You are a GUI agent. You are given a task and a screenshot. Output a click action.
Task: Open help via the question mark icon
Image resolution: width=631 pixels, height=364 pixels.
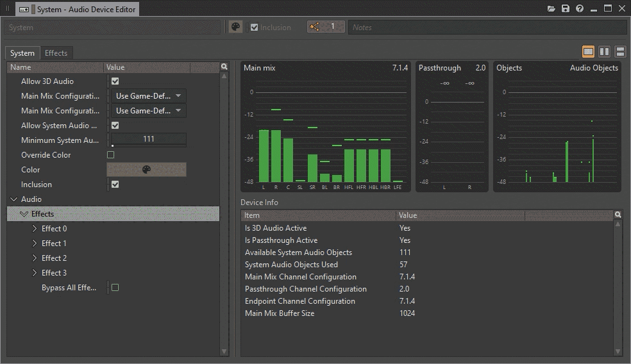pyautogui.click(x=580, y=8)
